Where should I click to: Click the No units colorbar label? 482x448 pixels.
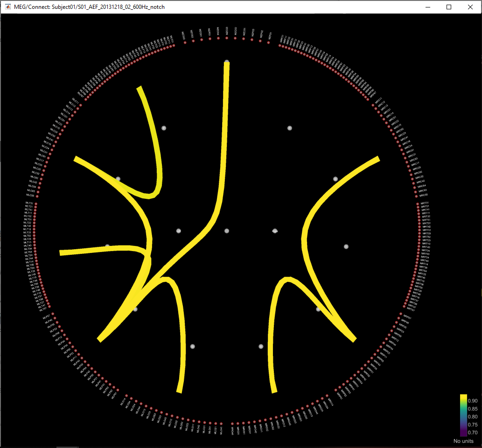click(463, 441)
